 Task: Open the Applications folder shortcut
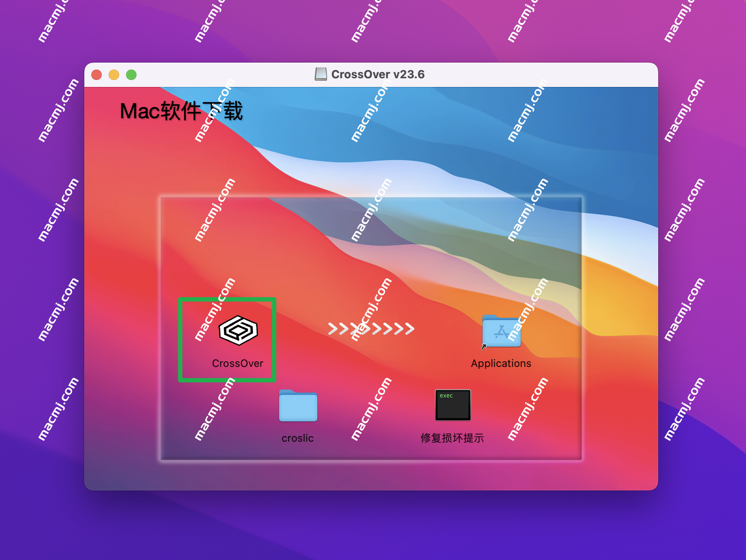click(x=501, y=331)
